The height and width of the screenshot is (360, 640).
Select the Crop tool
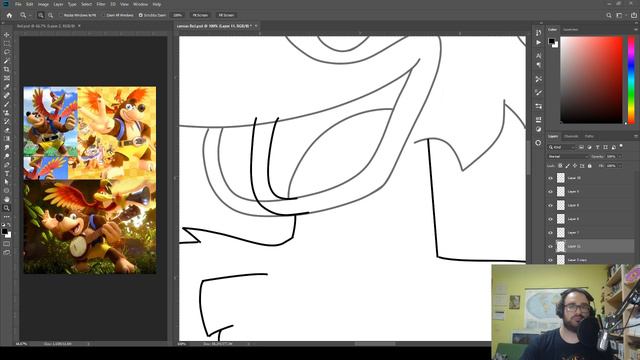7,70
